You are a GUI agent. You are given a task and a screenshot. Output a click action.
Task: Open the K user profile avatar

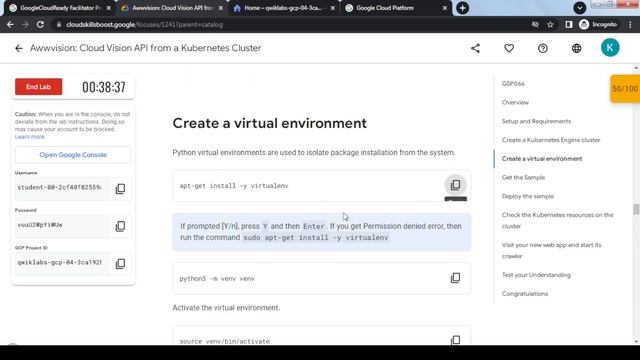point(610,48)
